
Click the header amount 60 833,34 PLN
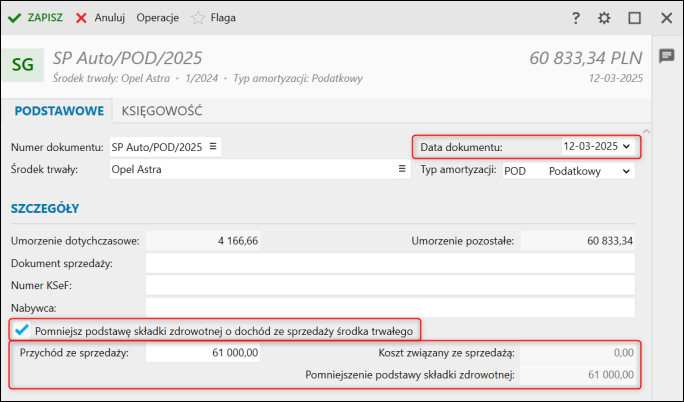tap(586, 58)
